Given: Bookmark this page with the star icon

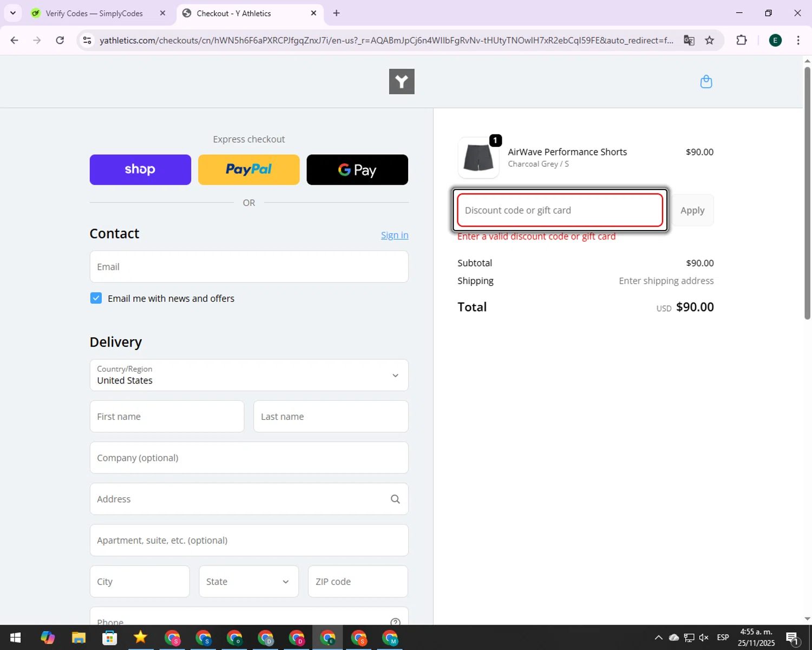Looking at the screenshot, I should pos(709,41).
